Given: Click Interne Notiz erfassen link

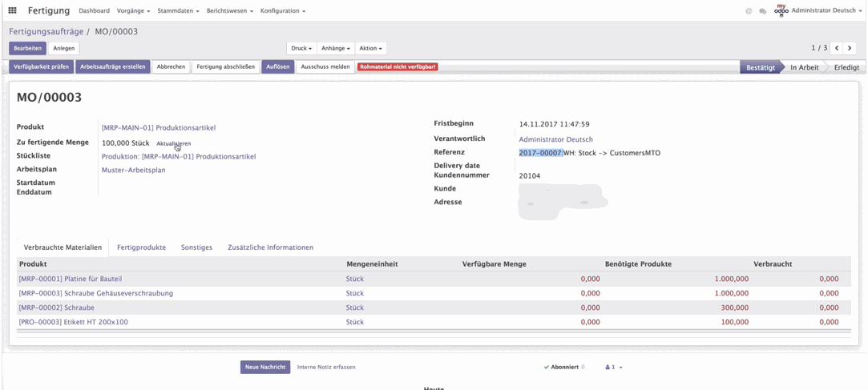Looking at the screenshot, I should point(327,367).
